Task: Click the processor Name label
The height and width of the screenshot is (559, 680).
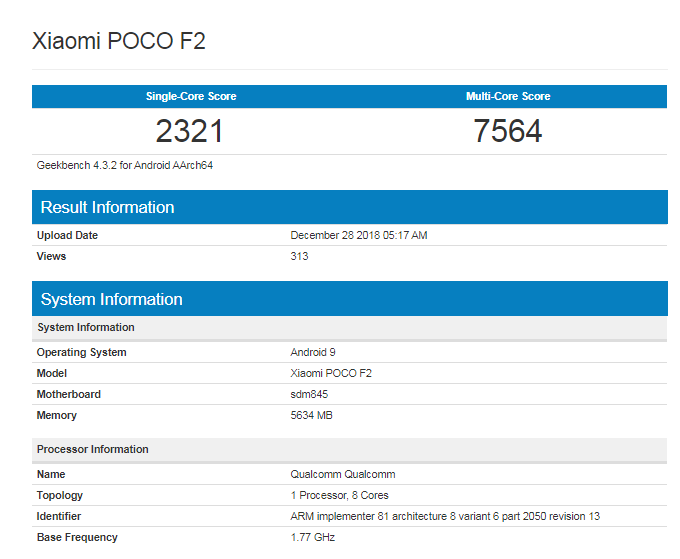Action: [x=51, y=474]
